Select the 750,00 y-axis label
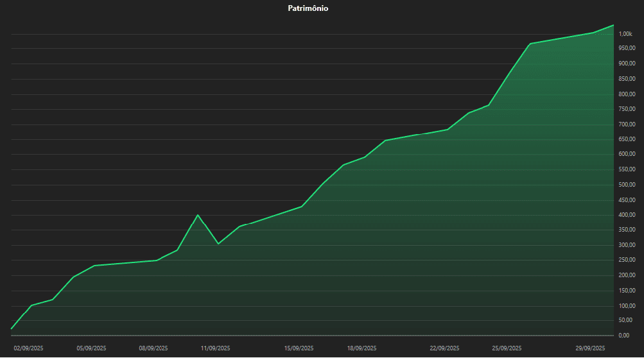This screenshot has height=358, width=644. pos(627,109)
